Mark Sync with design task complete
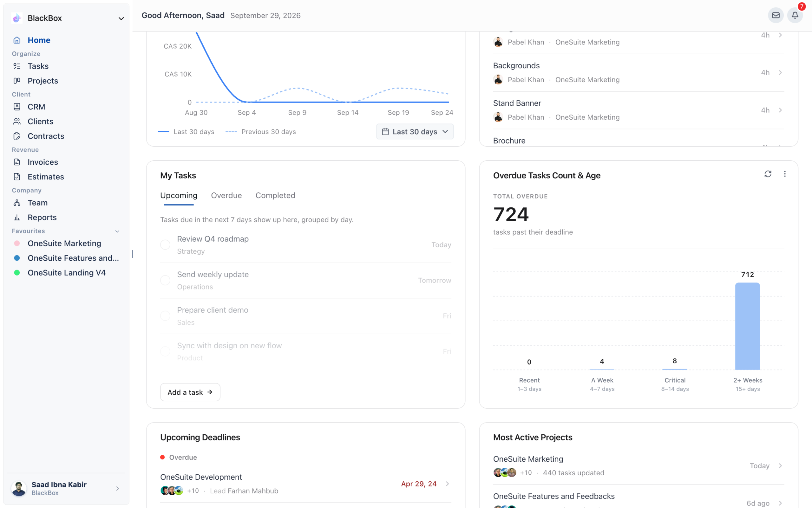 coord(165,351)
